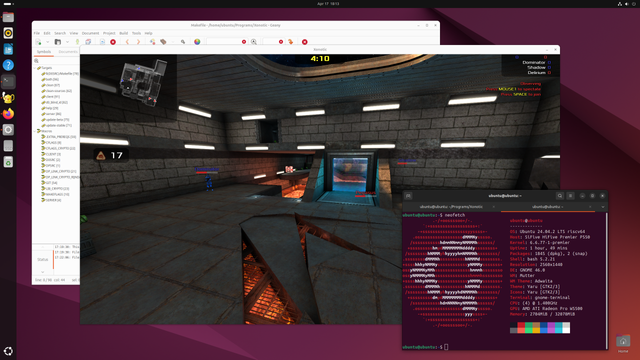The height and width of the screenshot is (360, 640).
Task: Click the terminal vertical scrollbar
Action: pyautogui.click(x=606, y=282)
